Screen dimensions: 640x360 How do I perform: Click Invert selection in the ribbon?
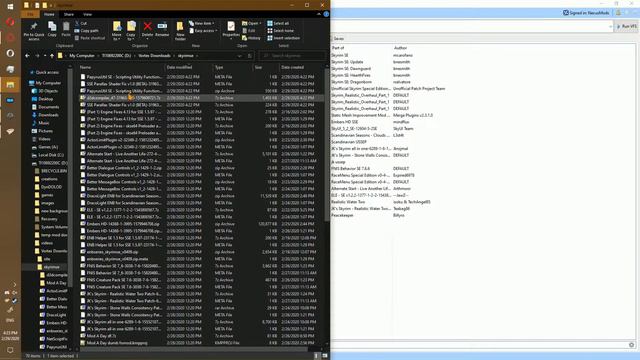(284, 38)
